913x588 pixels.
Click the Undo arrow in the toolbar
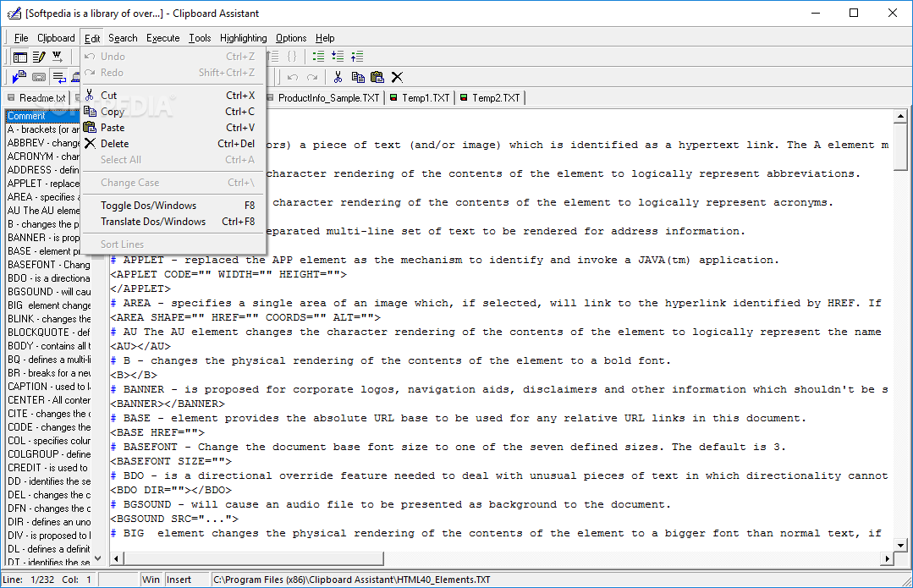(x=293, y=77)
